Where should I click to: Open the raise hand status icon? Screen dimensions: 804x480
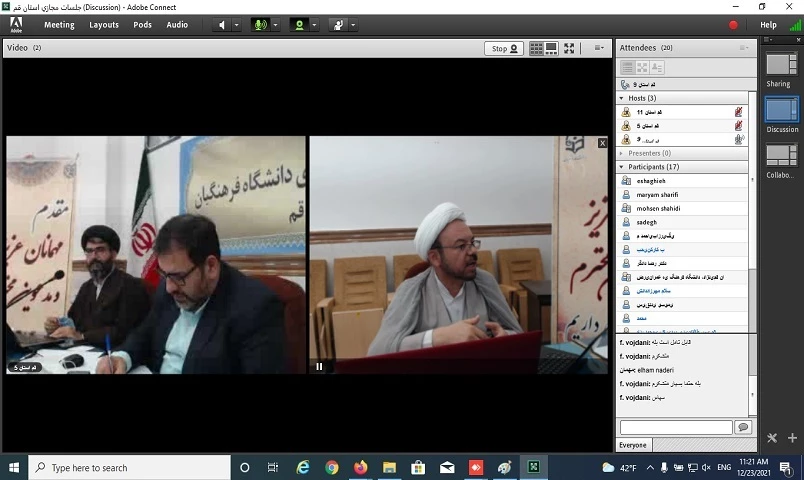click(338, 25)
